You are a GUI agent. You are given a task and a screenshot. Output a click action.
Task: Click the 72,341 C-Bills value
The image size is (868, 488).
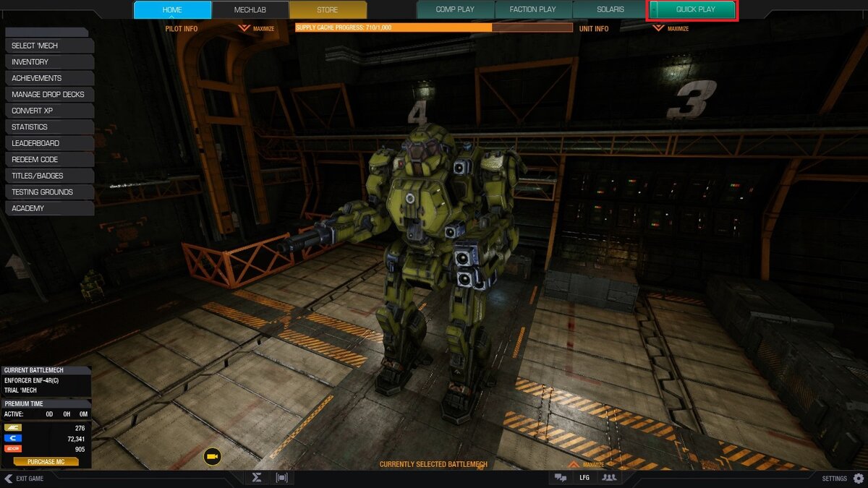(75, 439)
